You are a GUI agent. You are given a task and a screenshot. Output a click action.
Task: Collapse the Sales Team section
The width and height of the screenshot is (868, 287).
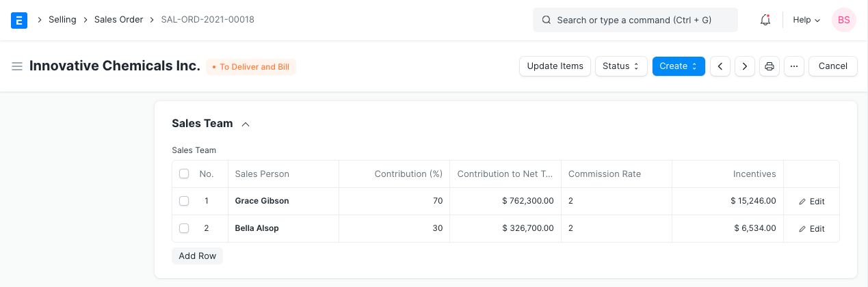coord(246,124)
